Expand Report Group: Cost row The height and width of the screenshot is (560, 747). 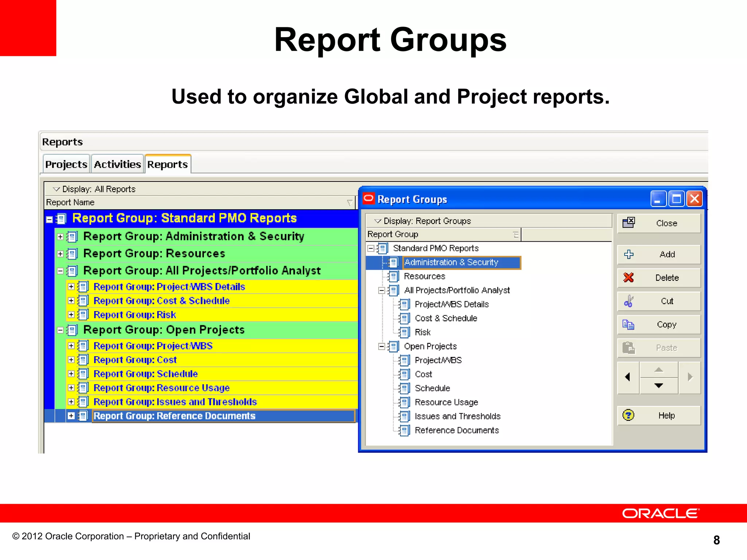71,360
